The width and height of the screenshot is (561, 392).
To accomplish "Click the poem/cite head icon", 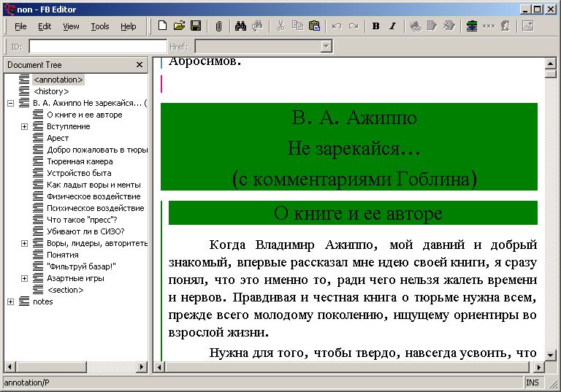I will [505, 26].
